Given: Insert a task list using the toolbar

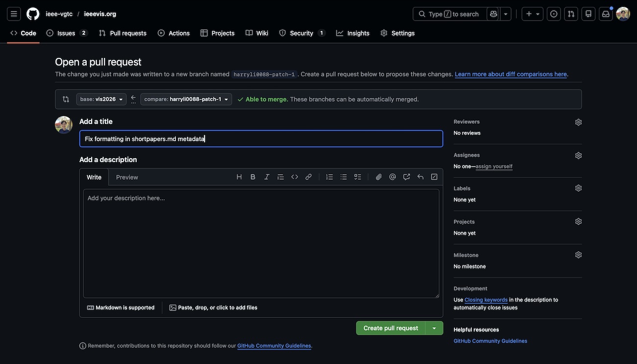Looking at the screenshot, I should pyautogui.click(x=358, y=177).
